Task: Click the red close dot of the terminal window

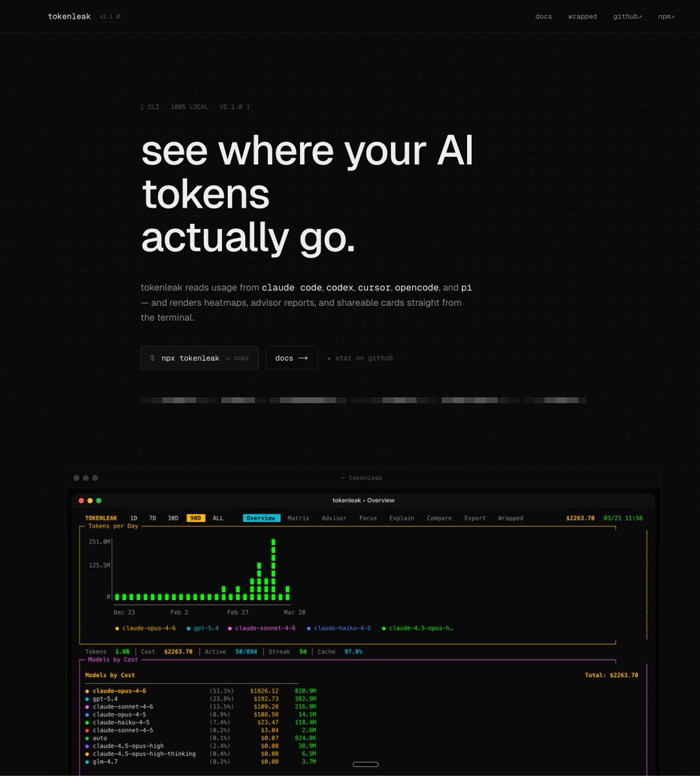Action: [82, 501]
